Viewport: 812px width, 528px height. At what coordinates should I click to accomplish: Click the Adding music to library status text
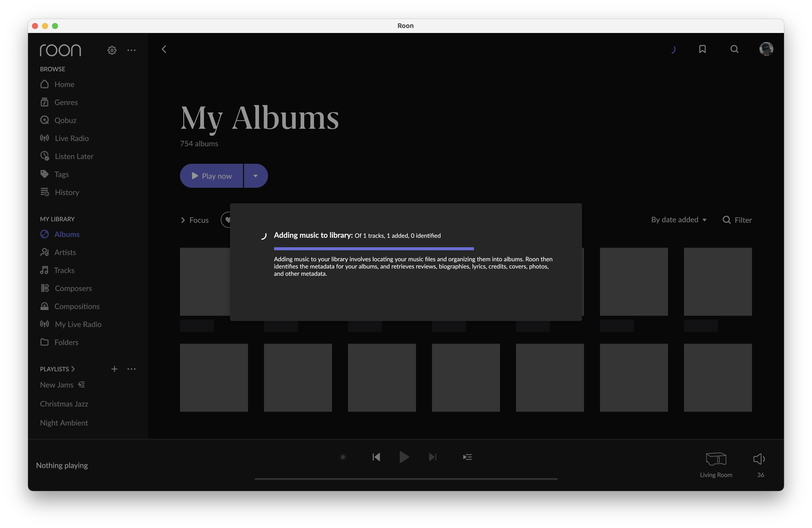(x=357, y=236)
